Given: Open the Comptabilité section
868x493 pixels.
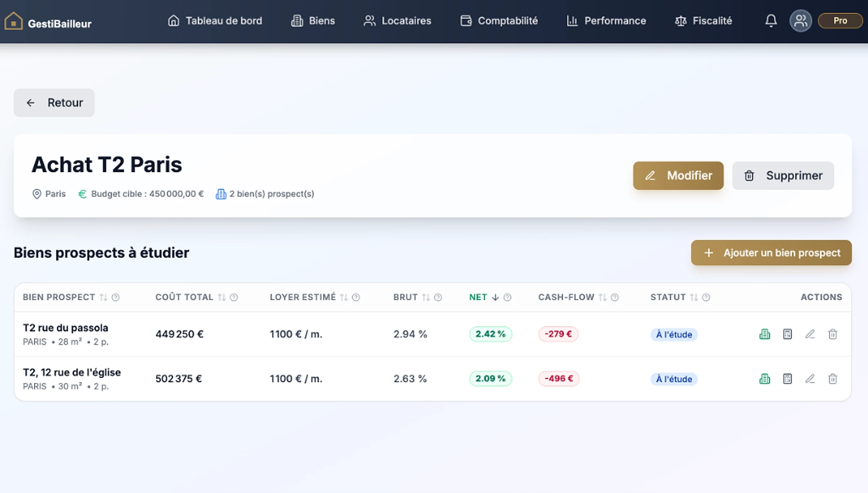Looking at the screenshot, I should coord(499,21).
